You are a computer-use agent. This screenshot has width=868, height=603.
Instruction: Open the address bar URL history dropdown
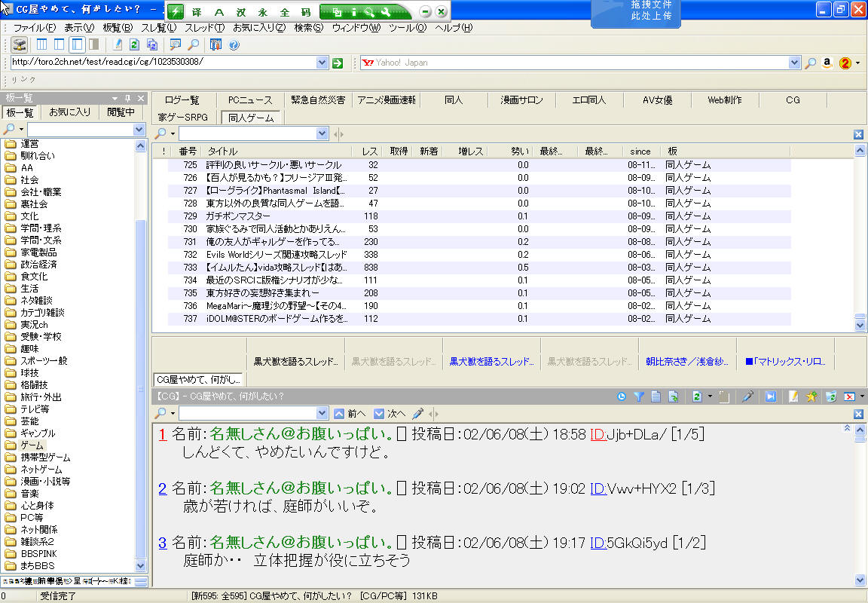(x=322, y=63)
